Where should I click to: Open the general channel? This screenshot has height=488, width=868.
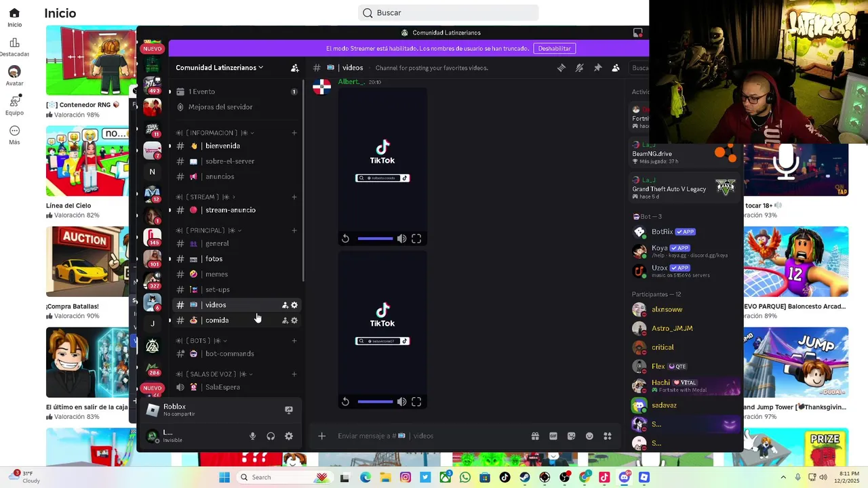(235, 243)
